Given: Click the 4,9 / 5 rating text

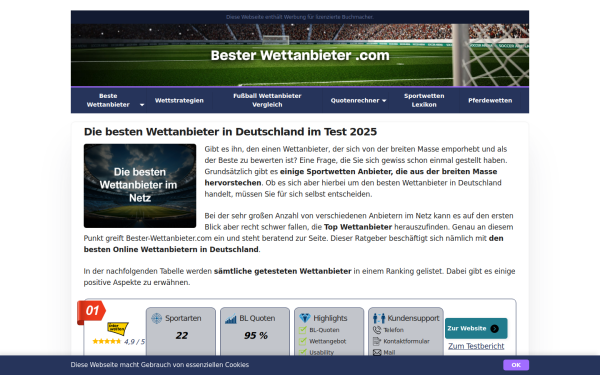Looking at the screenshot, I should 134,342.
